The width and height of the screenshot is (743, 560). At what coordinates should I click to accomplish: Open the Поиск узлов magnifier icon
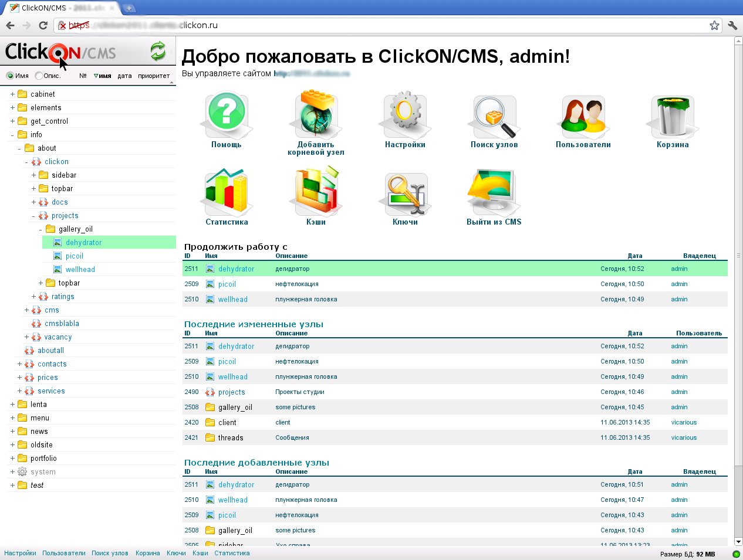point(494,116)
